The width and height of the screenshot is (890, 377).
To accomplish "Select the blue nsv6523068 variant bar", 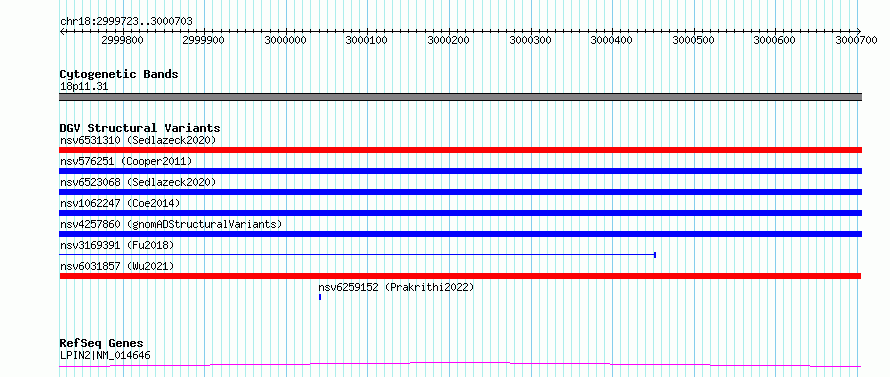I will pos(460,192).
